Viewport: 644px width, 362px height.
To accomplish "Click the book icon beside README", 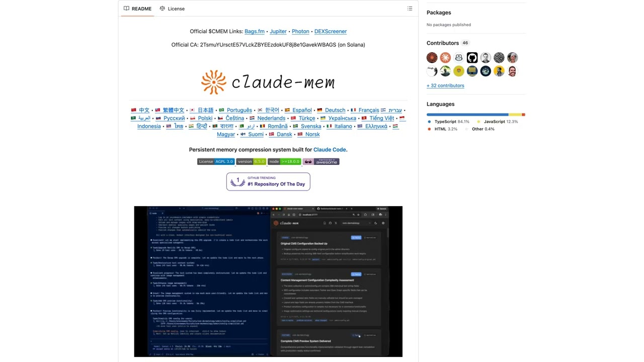I will pyautogui.click(x=126, y=9).
